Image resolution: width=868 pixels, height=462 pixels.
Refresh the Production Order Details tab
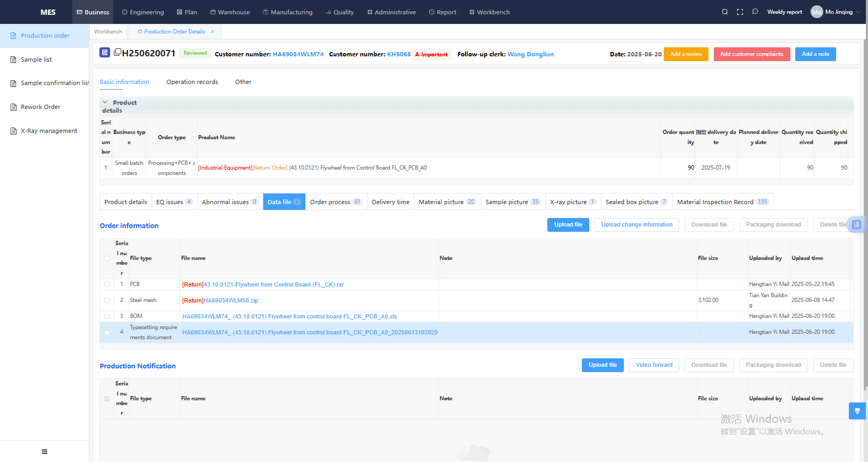pos(140,32)
